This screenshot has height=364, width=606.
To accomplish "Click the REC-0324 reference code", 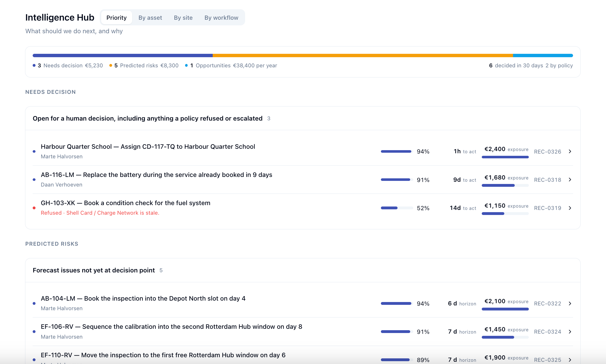I will [x=548, y=332].
